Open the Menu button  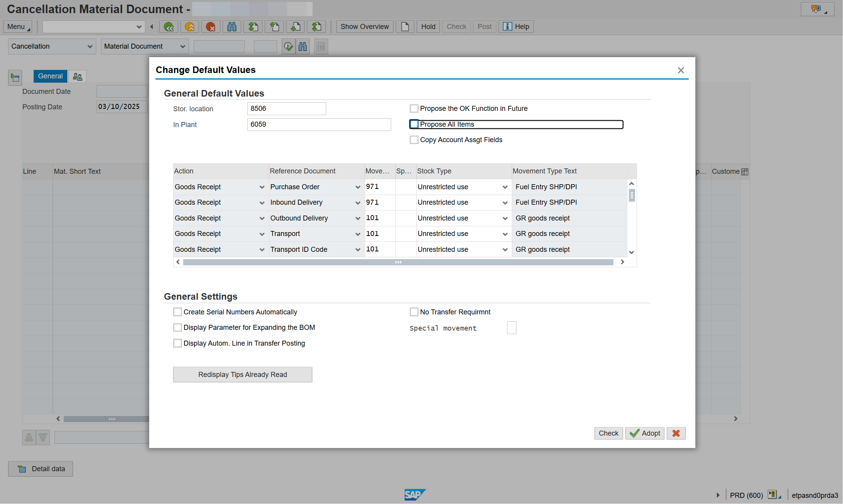pos(17,27)
